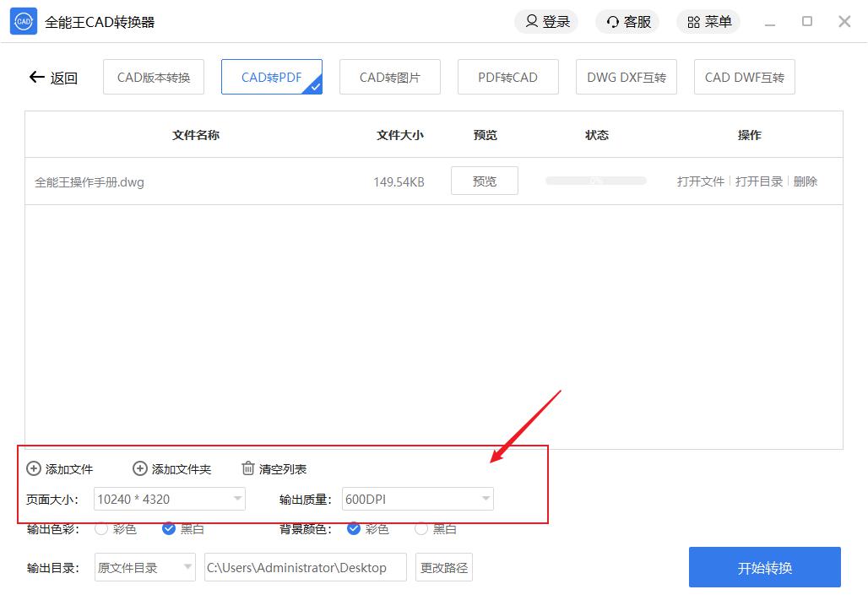Switch to the CAD转图片 tab
The width and height of the screenshot is (868, 611).
click(389, 78)
